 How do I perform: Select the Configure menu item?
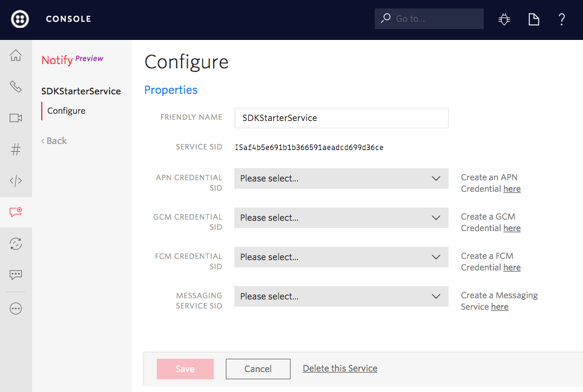[66, 111]
